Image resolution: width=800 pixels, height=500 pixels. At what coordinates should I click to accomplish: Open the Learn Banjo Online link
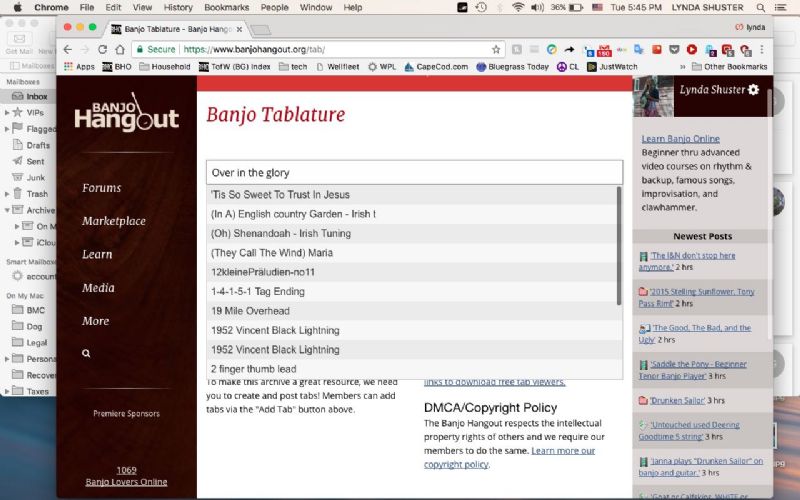[681, 139]
